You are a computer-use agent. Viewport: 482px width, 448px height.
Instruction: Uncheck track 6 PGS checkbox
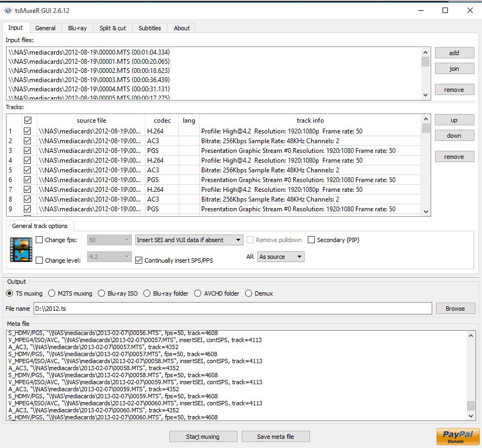pos(28,179)
